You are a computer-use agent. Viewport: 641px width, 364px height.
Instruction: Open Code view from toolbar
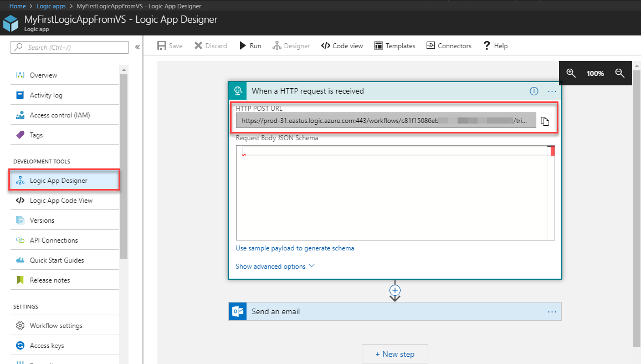tap(342, 46)
